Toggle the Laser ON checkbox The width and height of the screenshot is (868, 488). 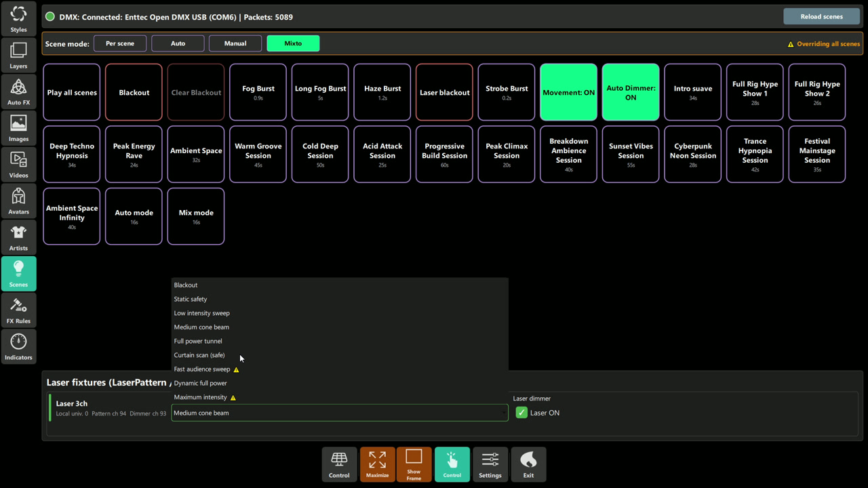point(521,413)
